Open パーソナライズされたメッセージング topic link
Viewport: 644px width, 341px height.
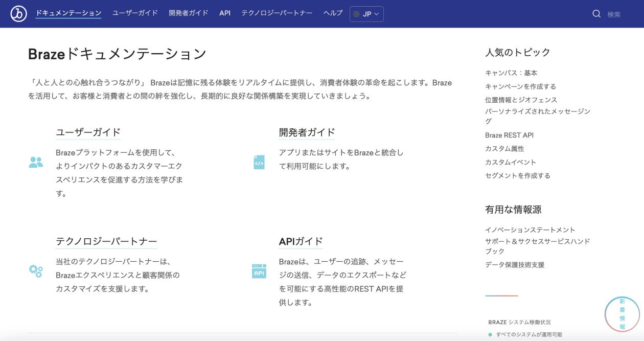point(538,116)
